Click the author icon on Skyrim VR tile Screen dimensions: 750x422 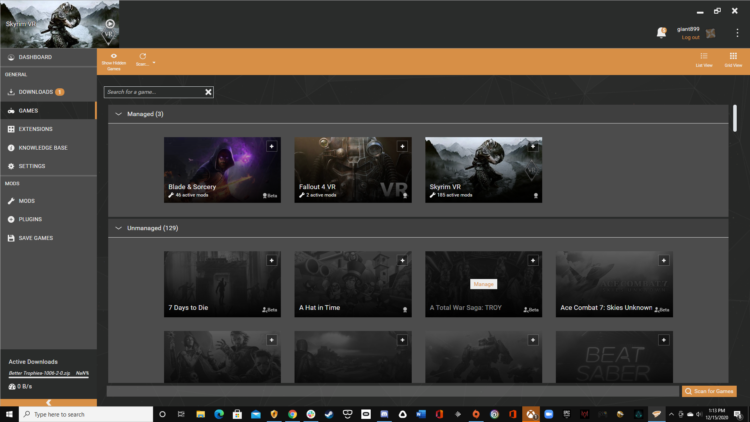click(x=536, y=196)
